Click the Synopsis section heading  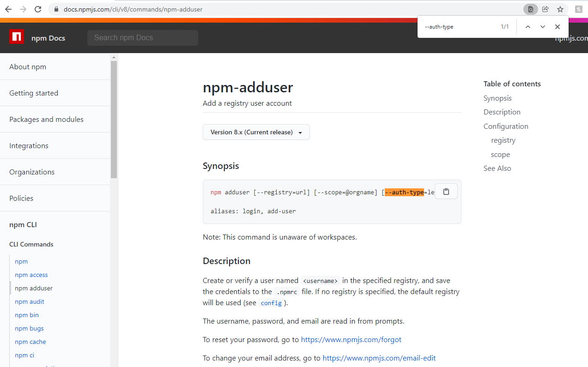tap(221, 166)
